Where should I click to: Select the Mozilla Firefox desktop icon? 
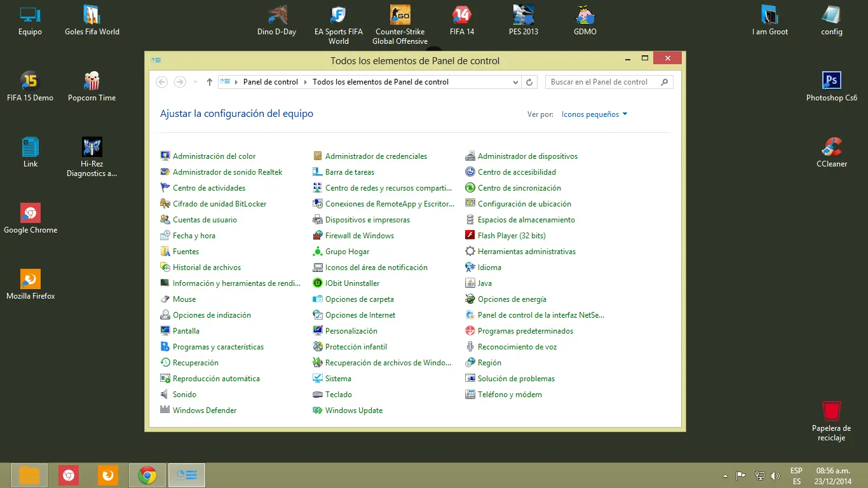[x=31, y=284]
